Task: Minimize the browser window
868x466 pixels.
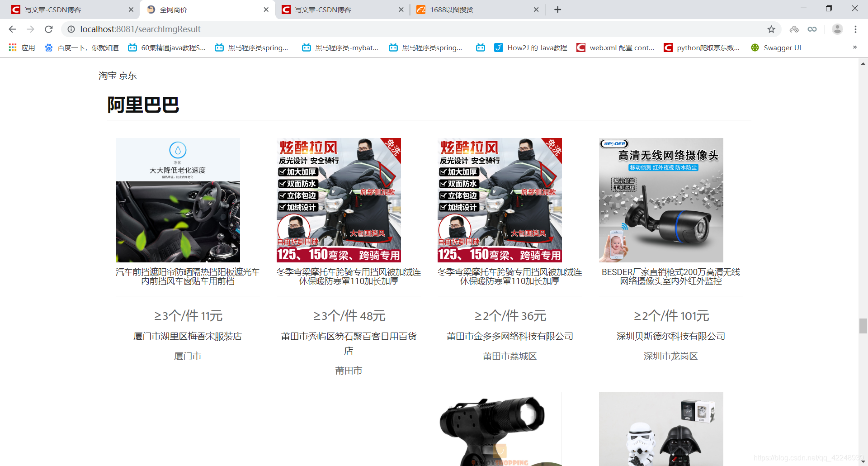Action: [803, 8]
